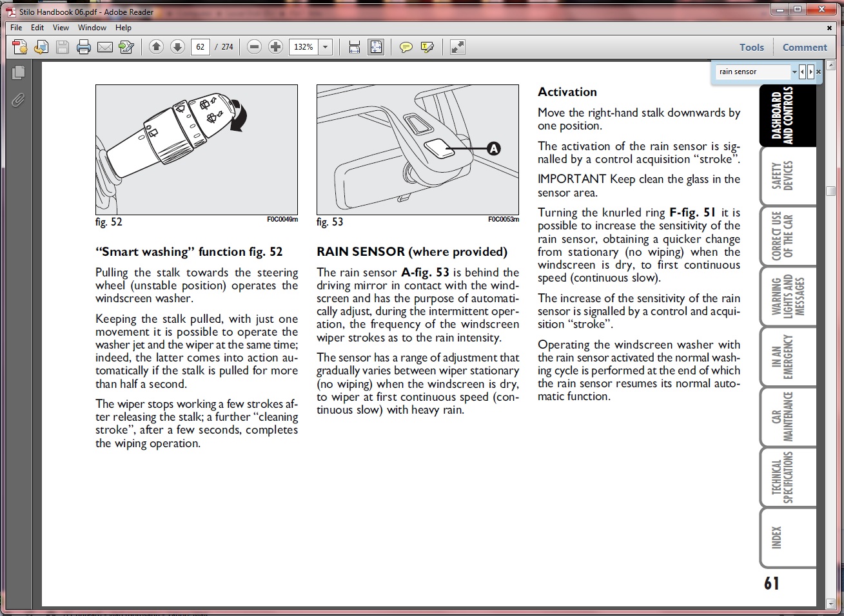Click the Save (floppy disk) icon
The image size is (844, 616).
click(x=63, y=47)
